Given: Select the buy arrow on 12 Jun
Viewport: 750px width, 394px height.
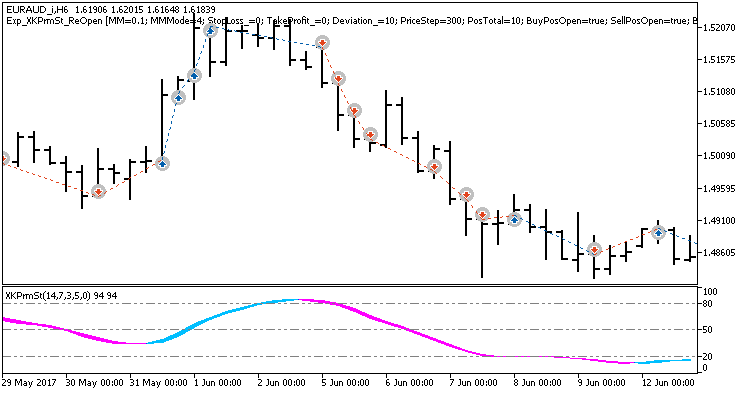Looking at the screenshot, I should click(x=659, y=232).
